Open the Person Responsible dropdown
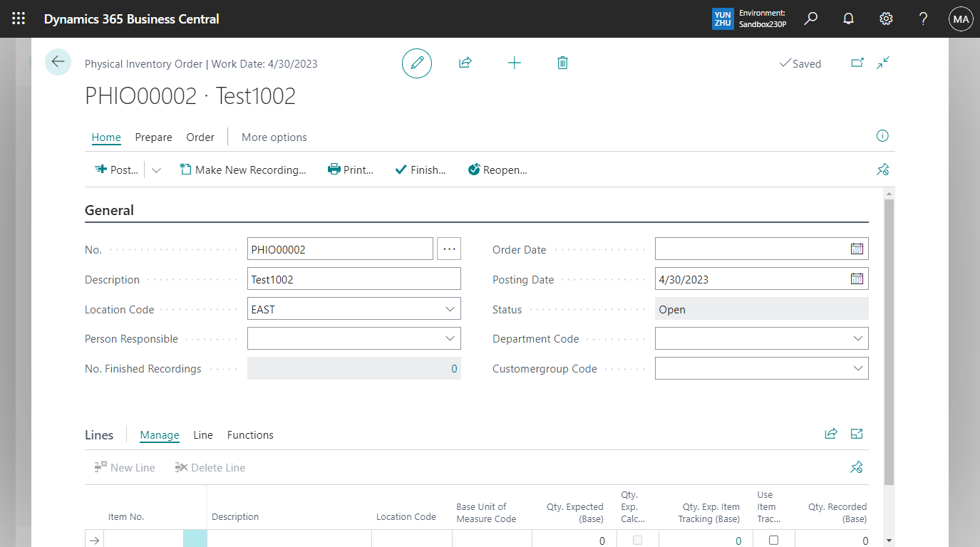The height and width of the screenshot is (547, 980). click(x=450, y=339)
